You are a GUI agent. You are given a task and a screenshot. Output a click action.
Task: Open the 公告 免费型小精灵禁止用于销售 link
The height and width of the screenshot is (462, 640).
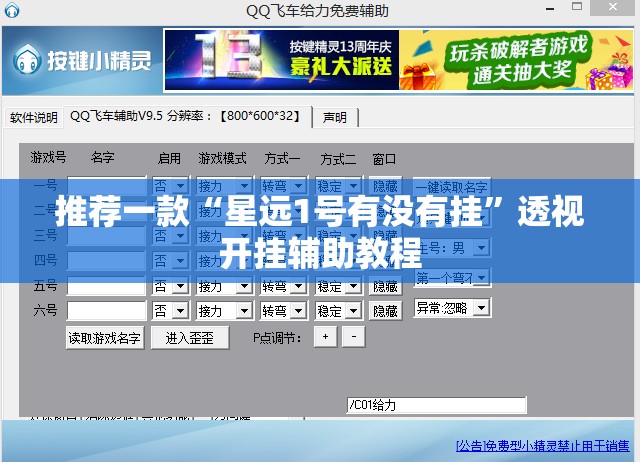pos(542,446)
